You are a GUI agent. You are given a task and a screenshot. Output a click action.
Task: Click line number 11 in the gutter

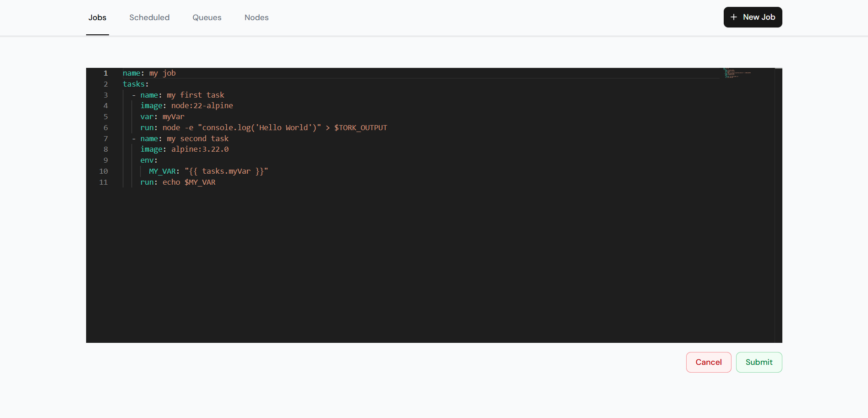[x=104, y=182]
